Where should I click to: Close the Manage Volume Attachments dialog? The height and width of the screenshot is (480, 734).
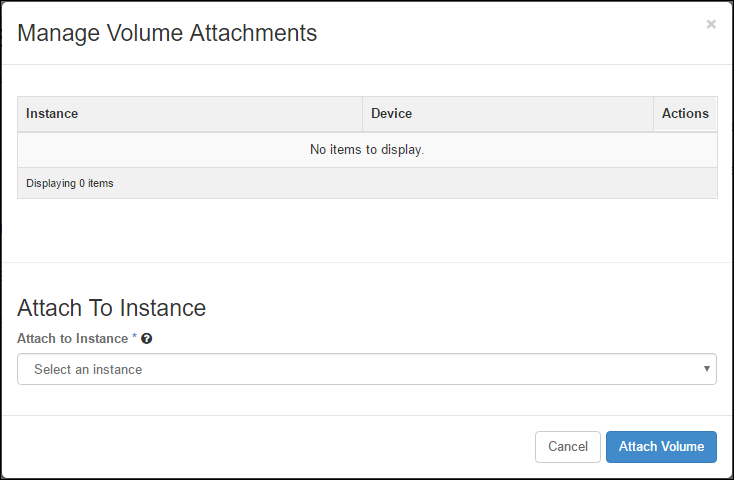pos(711,24)
